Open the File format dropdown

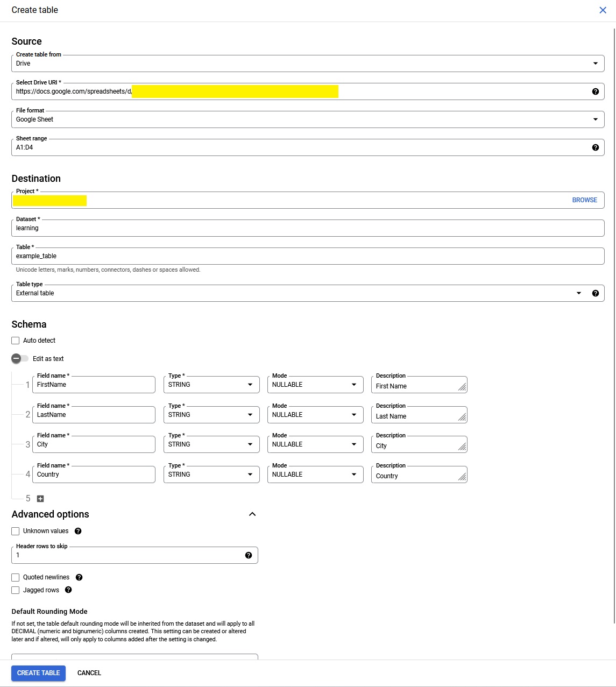(x=308, y=119)
